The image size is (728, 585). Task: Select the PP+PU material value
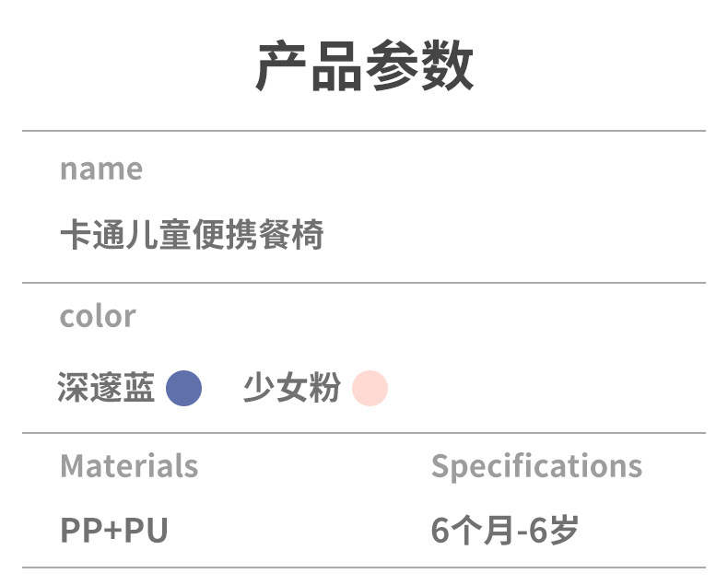tap(114, 530)
